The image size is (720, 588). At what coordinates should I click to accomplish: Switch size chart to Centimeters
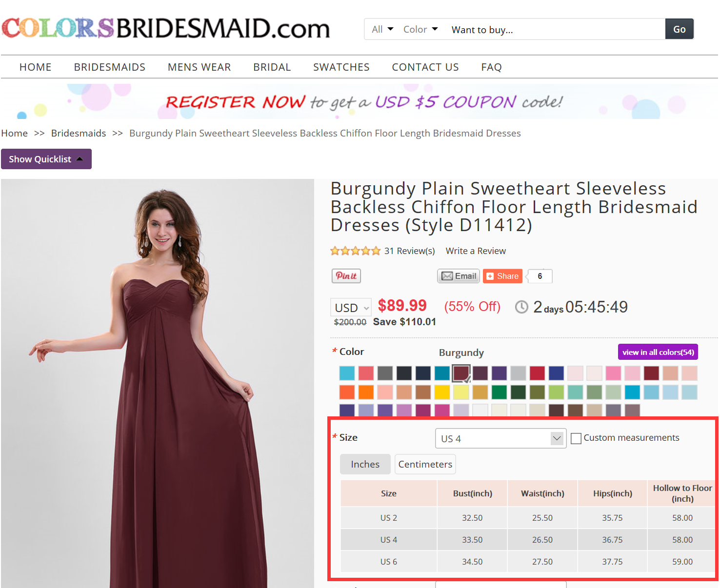pos(425,464)
